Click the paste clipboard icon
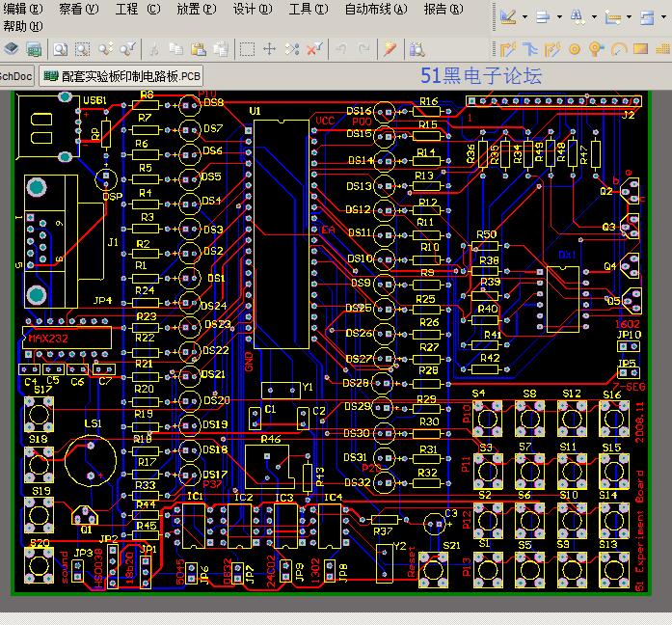 [199, 49]
